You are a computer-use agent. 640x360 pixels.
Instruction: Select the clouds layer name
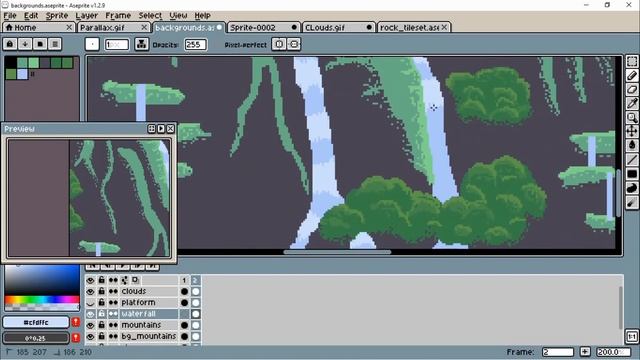[x=133, y=291]
